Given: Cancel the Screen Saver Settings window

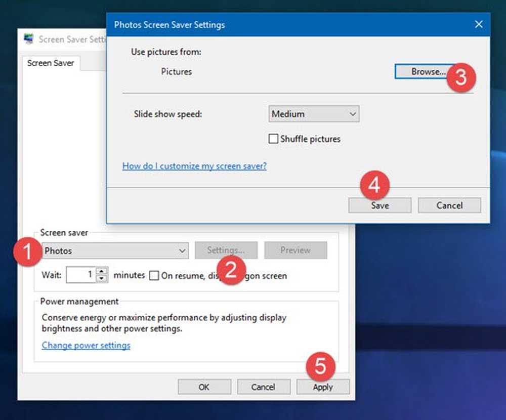Looking at the screenshot, I should (263, 387).
